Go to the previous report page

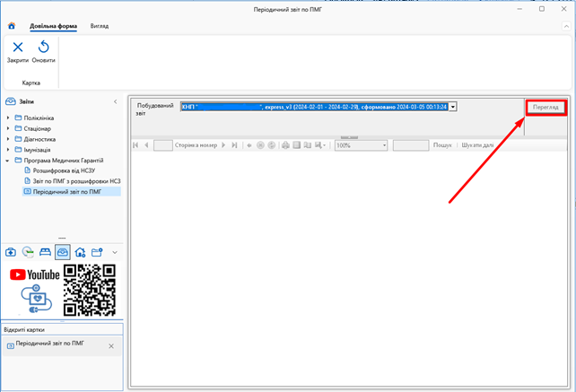pos(146,145)
